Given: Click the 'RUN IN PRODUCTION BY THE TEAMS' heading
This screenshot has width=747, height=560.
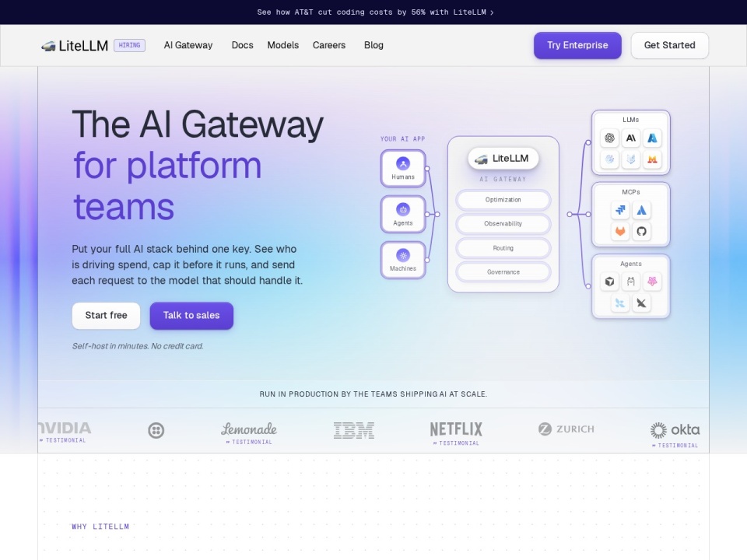Looking at the screenshot, I should pos(373,394).
